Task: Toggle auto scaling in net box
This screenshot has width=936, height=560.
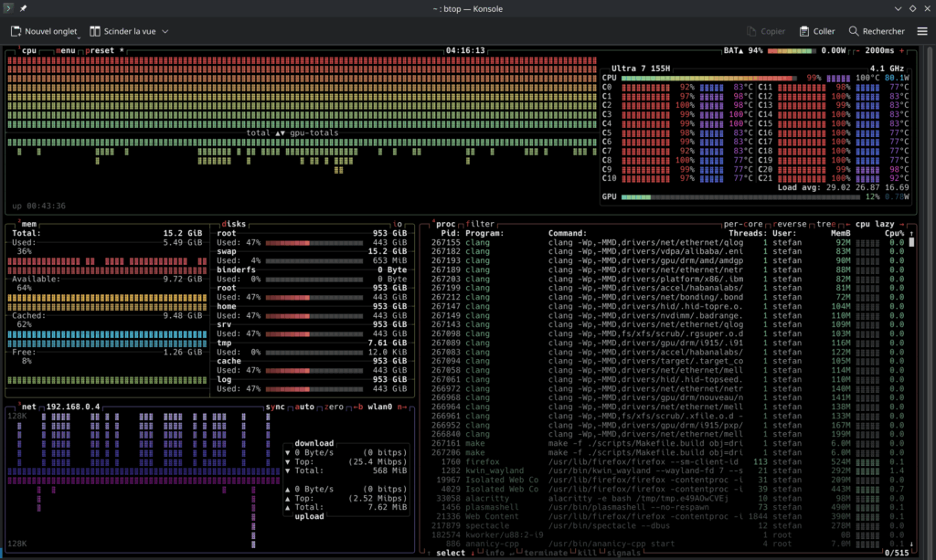Action: tap(304, 407)
